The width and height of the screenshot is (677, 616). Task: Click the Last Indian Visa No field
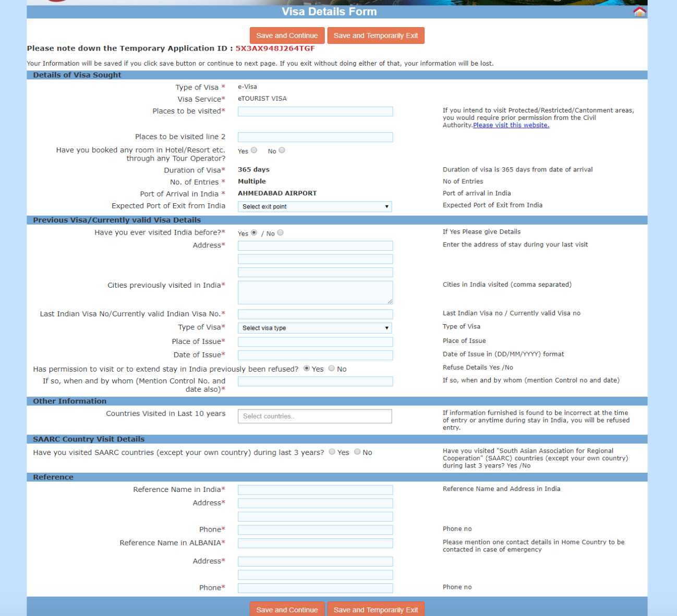(315, 314)
